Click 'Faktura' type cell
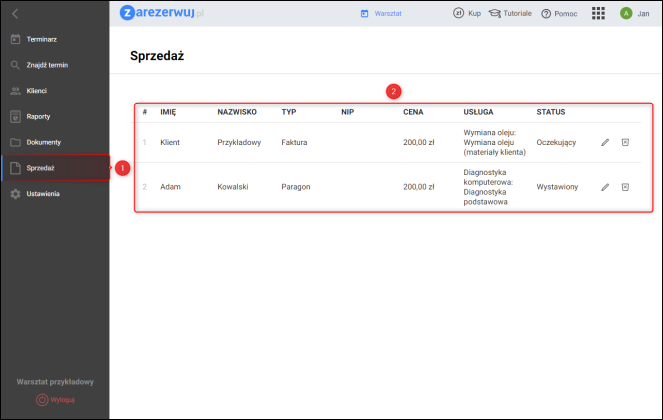663x420 pixels. (294, 143)
